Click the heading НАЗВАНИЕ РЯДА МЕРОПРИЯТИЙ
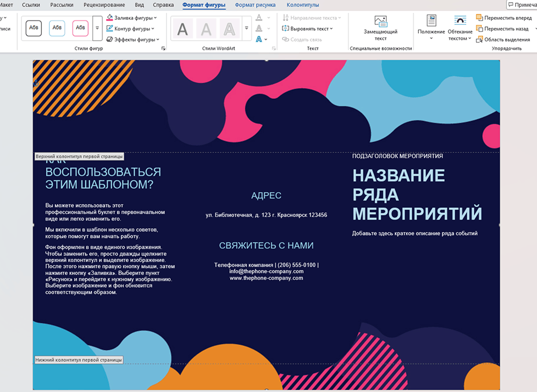The image size is (537, 392). point(417,194)
